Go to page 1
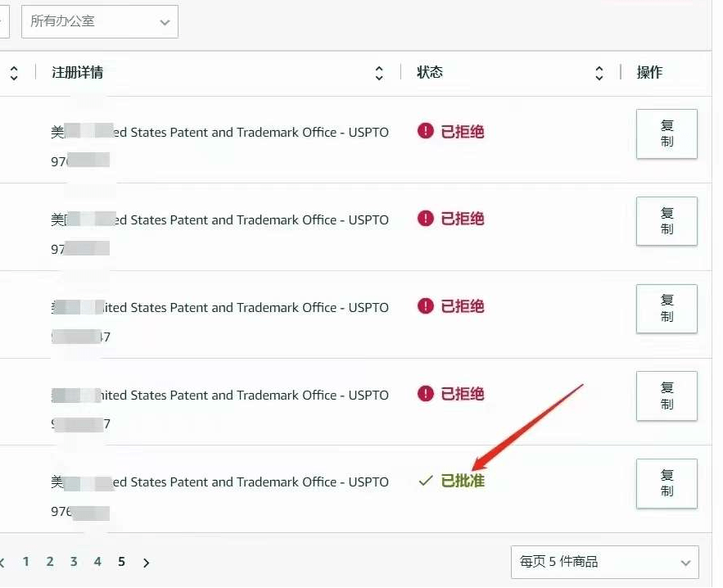Viewport: 723px width, 588px height. [26, 562]
